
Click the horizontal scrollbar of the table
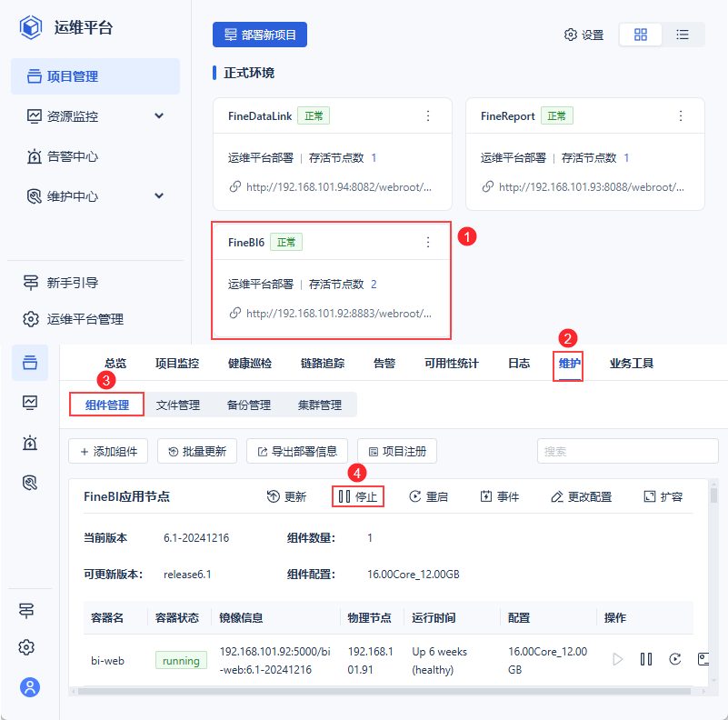[384, 691]
